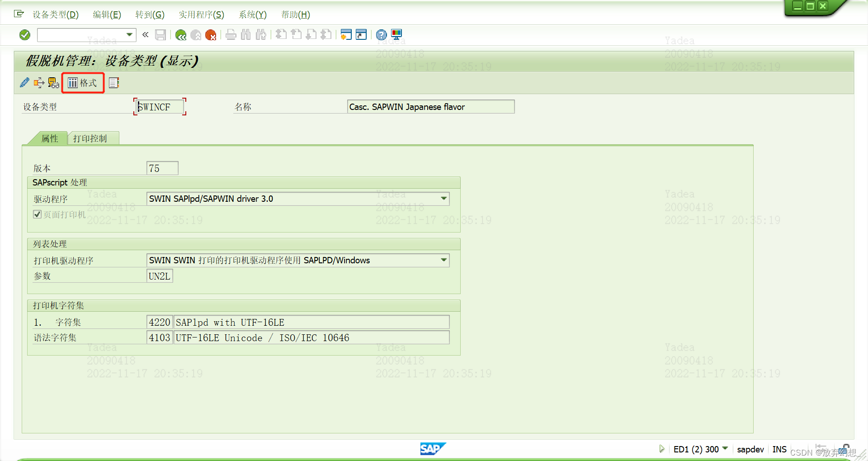This screenshot has width=868, height=461.
Task: Click the Generate Shortcut icon
Action: tap(361, 35)
